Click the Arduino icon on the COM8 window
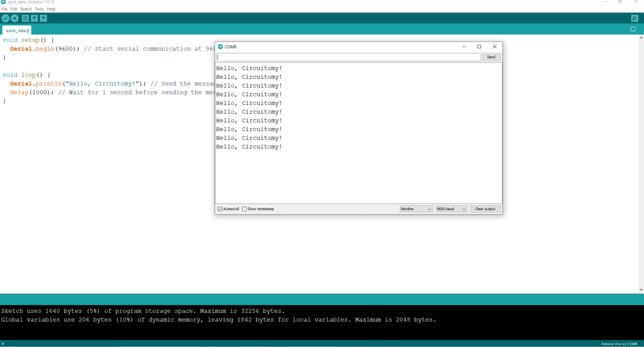The height and width of the screenshot is (347, 644). coord(220,47)
